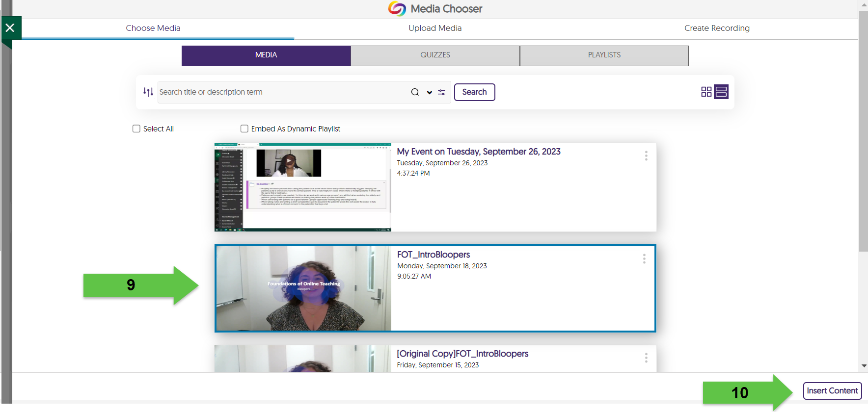Click the time text 4:37:24 PM
The height and width of the screenshot is (412, 868).
[x=413, y=173]
